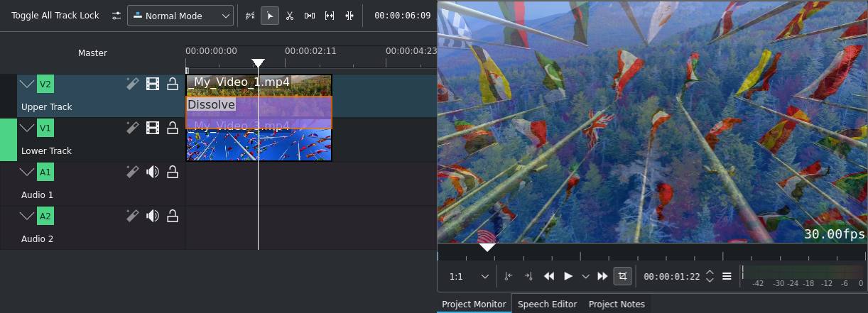
Task: Click the Upper Track name label
Action: pos(47,107)
